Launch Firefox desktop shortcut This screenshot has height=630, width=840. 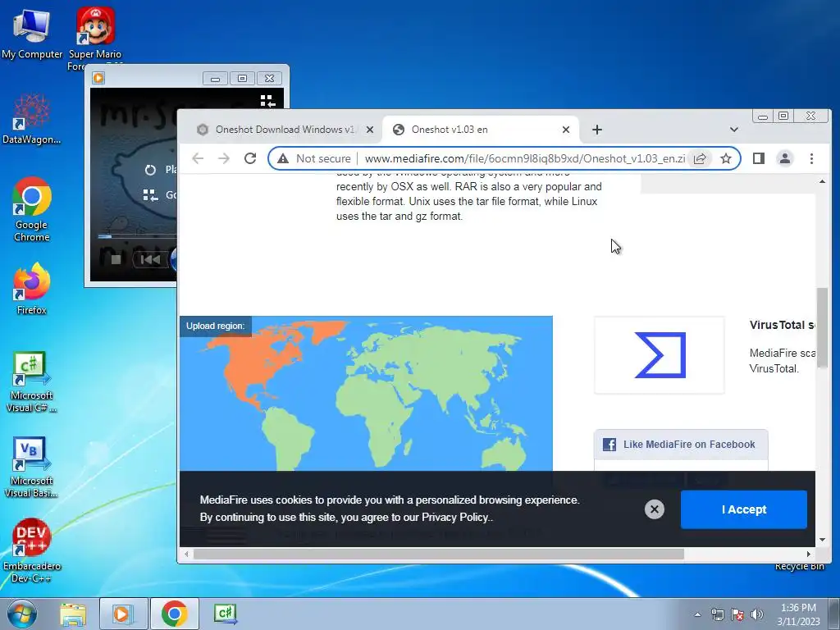pos(32,290)
